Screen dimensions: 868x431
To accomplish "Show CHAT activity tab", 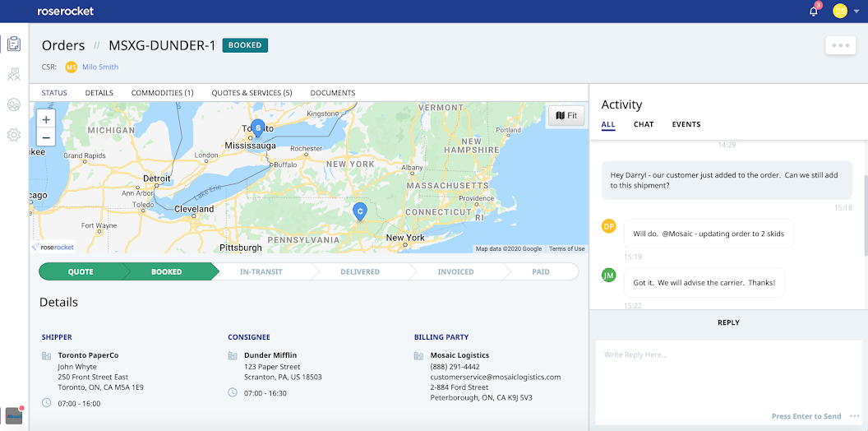I will tap(644, 125).
